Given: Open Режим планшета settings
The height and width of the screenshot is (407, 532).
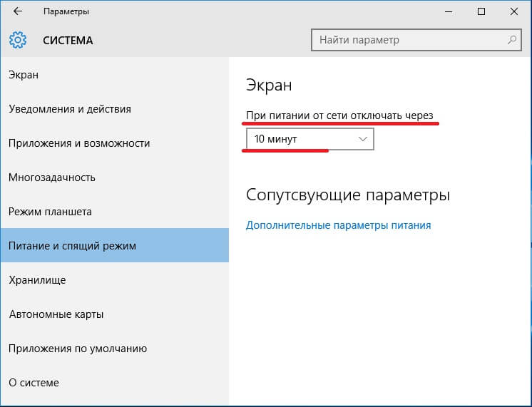Looking at the screenshot, I should [x=50, y=212].
